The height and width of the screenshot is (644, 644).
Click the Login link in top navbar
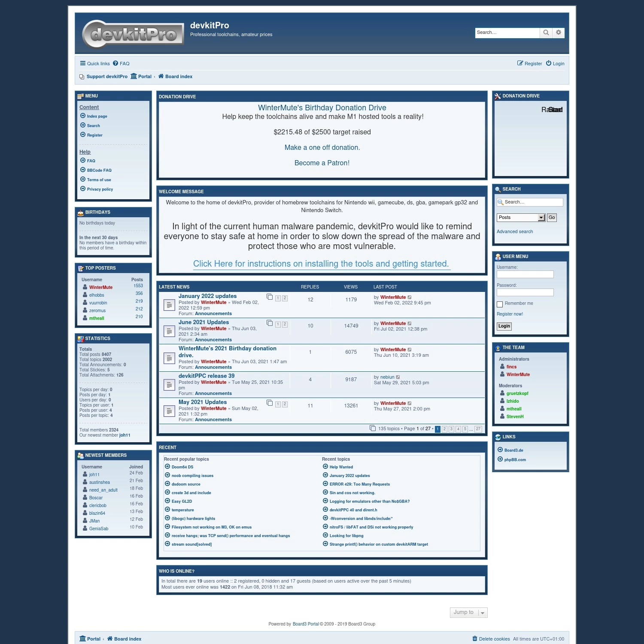555,64
